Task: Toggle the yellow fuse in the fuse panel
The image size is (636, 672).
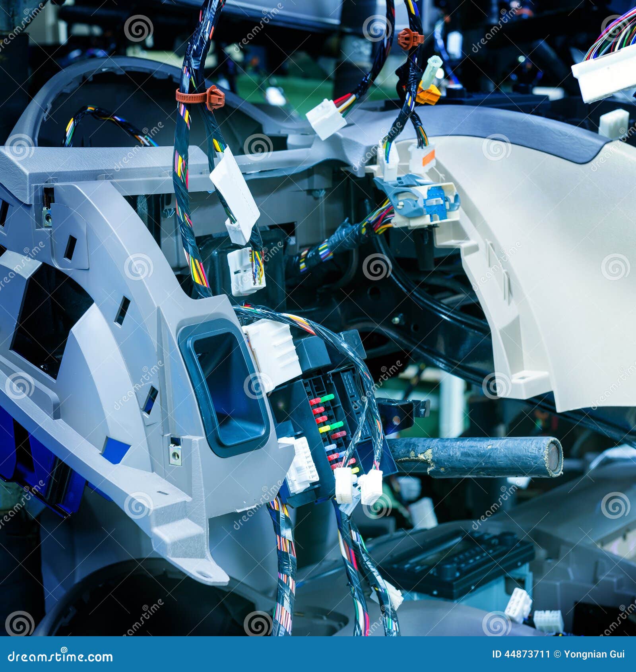Action: [x=324, y=429]
